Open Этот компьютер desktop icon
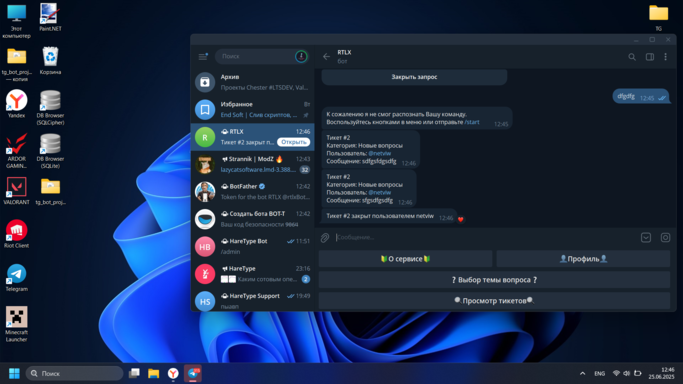The width and height of the screenshot is (683, 384). pos(17,21)
